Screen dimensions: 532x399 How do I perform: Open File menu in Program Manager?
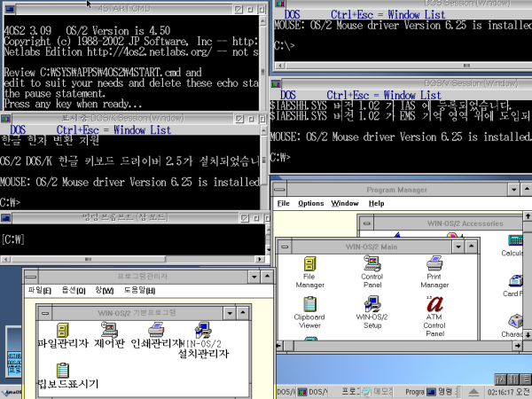click(284, 203)
